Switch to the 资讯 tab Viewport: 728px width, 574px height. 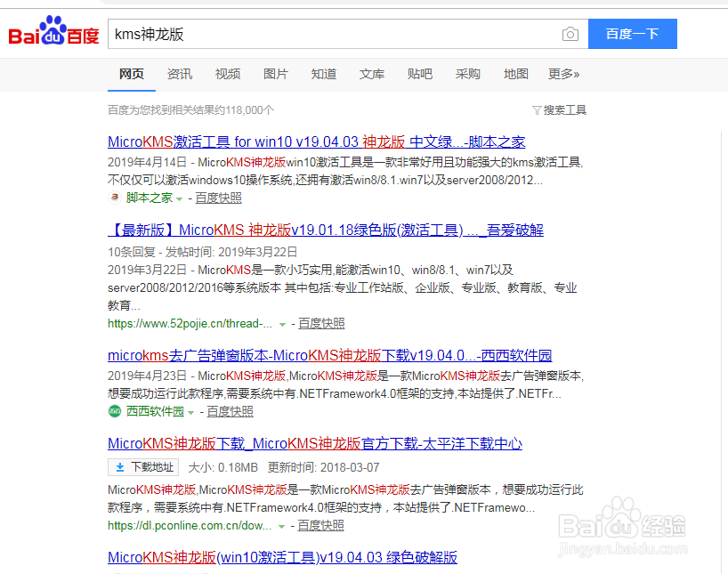(180, 74)
